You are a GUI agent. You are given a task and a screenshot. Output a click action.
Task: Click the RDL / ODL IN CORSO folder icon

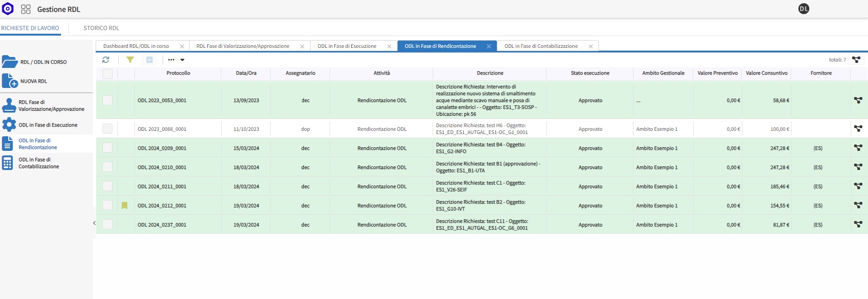(x=10, y=62)
